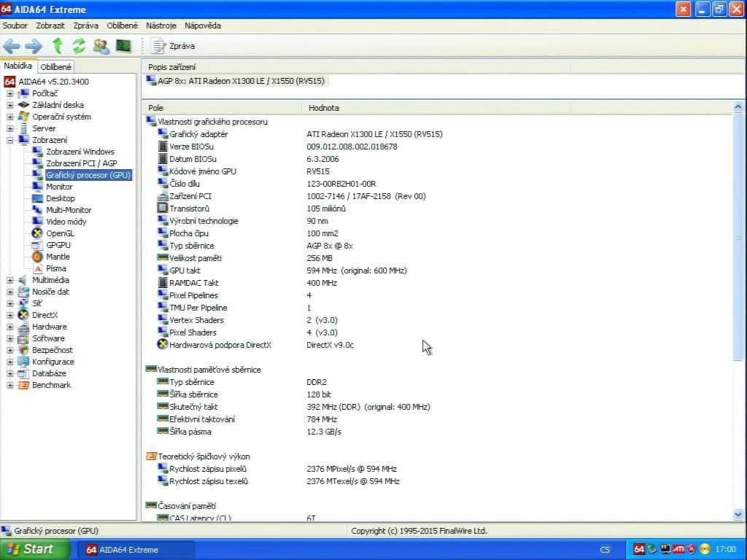Click the Mantle icon in the tree
Viewport: 747px width, 560px height.
tap(37, 257)
